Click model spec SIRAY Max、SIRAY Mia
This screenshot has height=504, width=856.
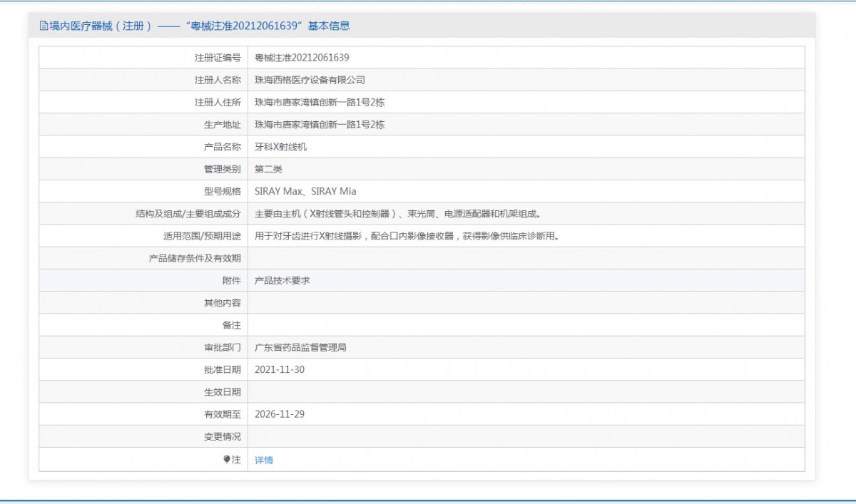(x=305, y=191)
